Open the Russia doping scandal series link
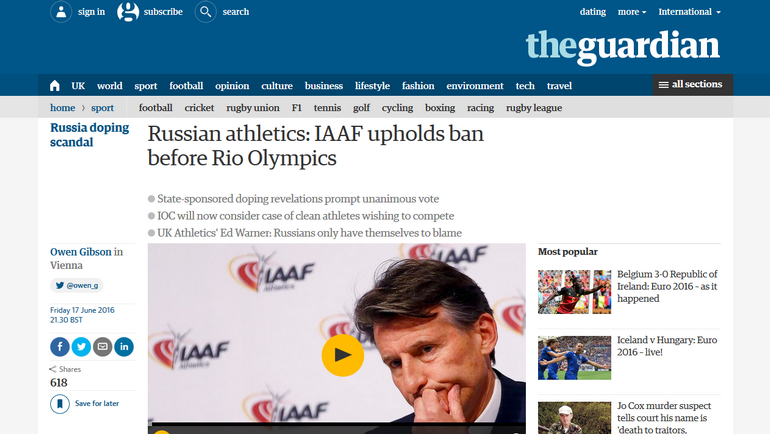This screenshot has height=434, width=770. point(89,135)
